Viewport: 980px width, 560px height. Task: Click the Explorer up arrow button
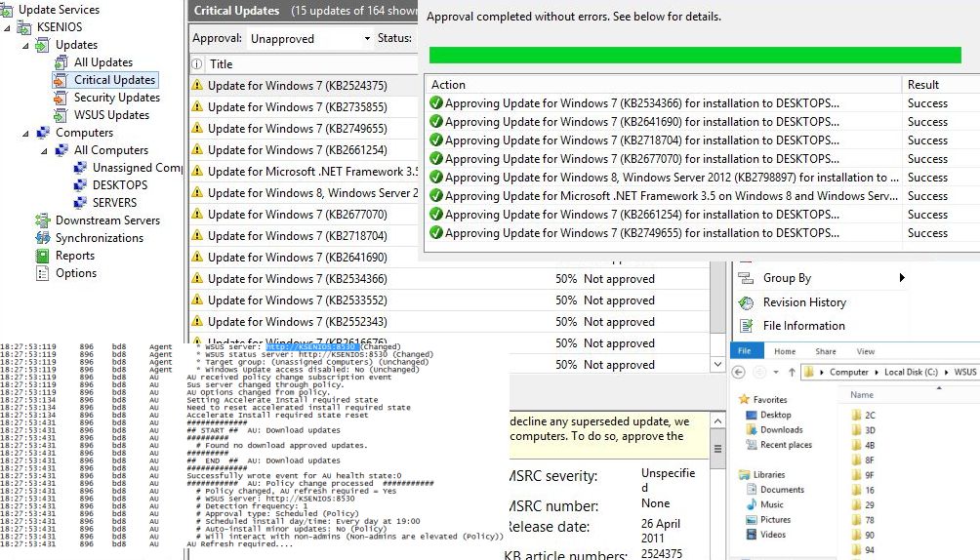[792, 372]
